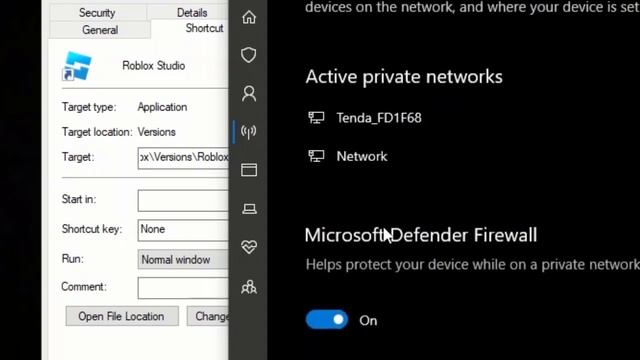Open the Run Normal window dropdown
The width and height of the screenshot is (640, 360).
[x=183, y=260]
